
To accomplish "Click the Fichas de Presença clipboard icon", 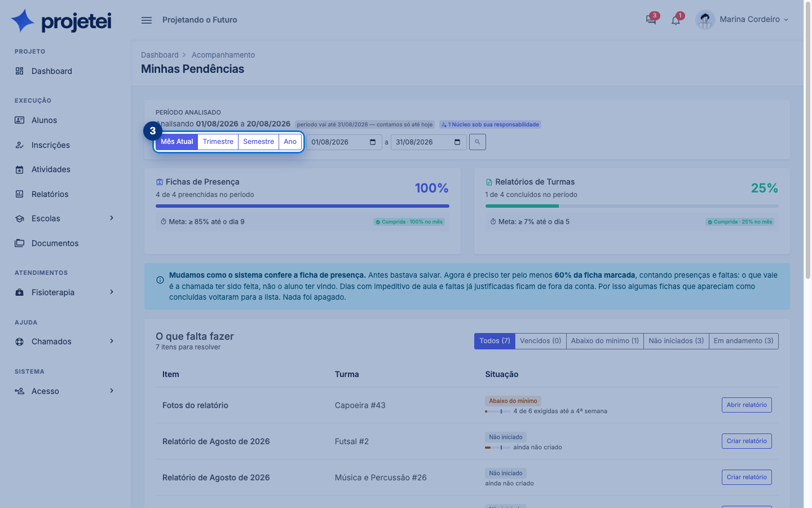I will pos(160,182).
